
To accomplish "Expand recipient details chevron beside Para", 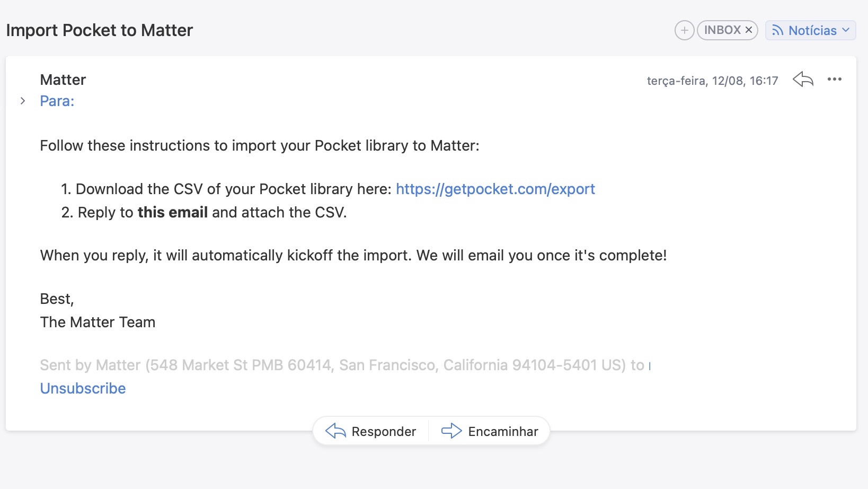I will pyautogui.click(x=23, y=101).
